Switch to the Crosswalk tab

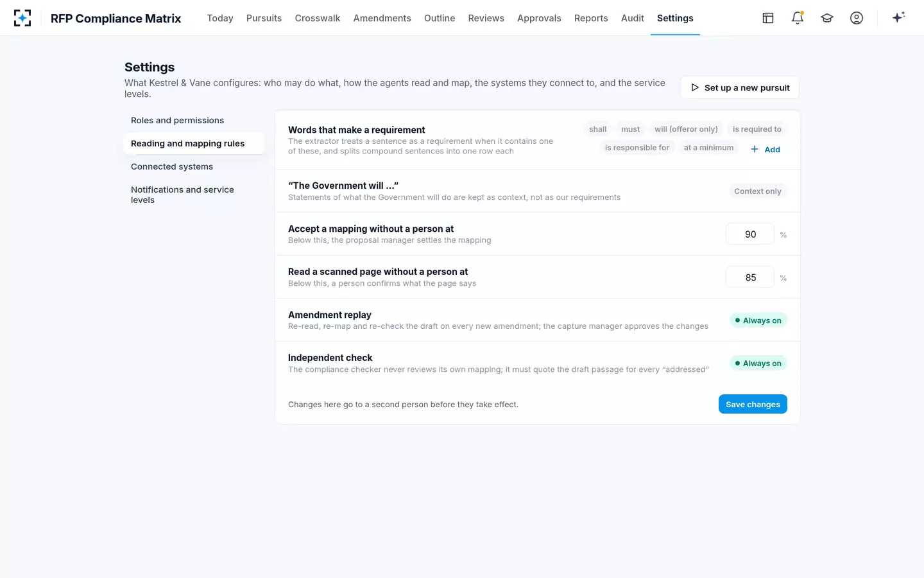click(x=318, y=18)
